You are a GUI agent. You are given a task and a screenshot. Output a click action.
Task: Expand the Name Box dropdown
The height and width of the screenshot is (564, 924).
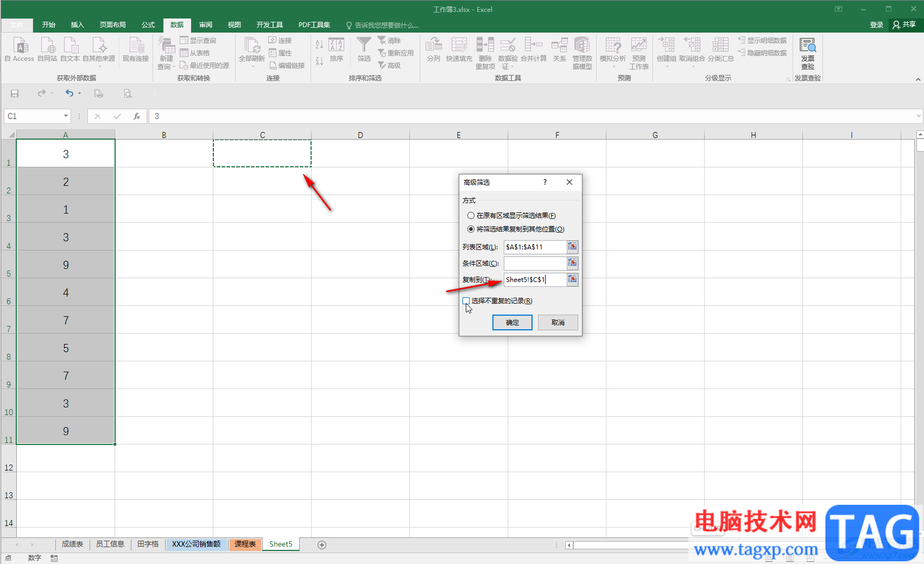click(66, 116)
